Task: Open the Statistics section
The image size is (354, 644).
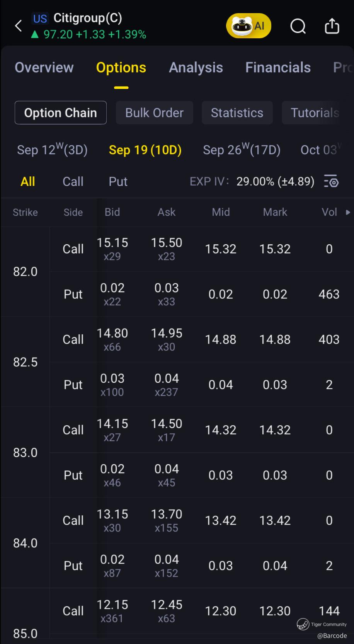Action: [x=237, y=113]
